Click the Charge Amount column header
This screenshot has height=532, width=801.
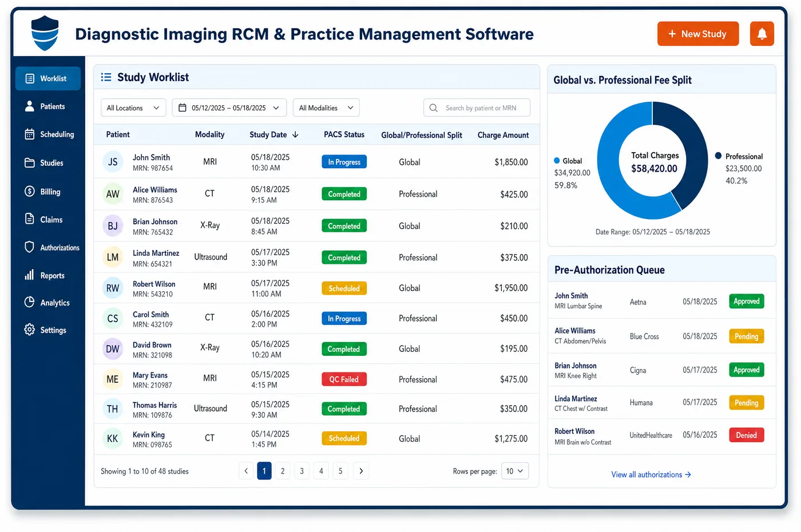click(503, 135)
